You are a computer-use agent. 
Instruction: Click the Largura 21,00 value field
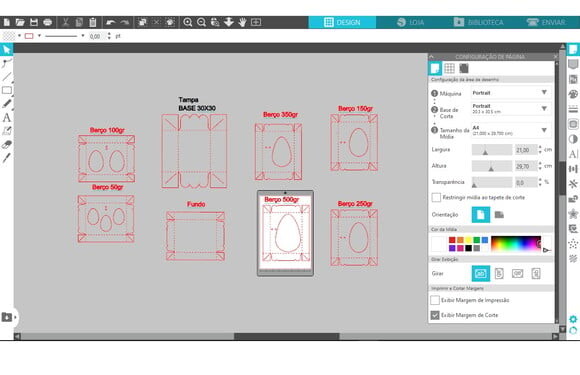coord(526,150)
